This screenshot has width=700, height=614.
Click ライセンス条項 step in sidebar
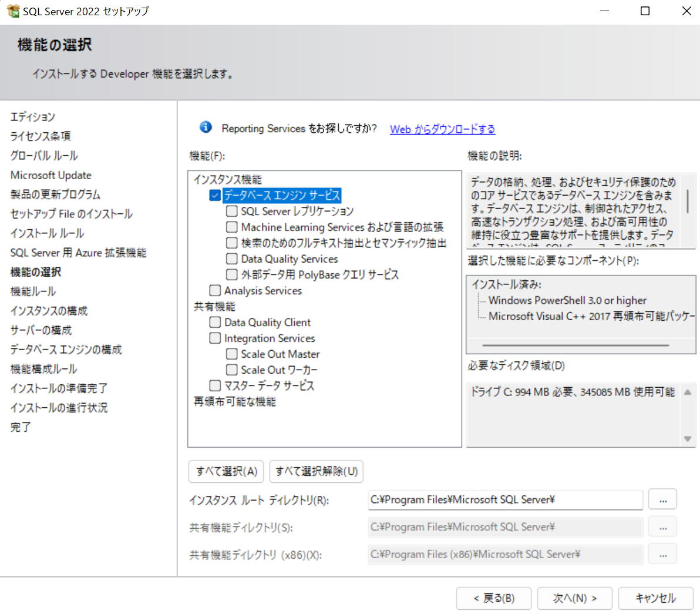[x=41, y=136]
